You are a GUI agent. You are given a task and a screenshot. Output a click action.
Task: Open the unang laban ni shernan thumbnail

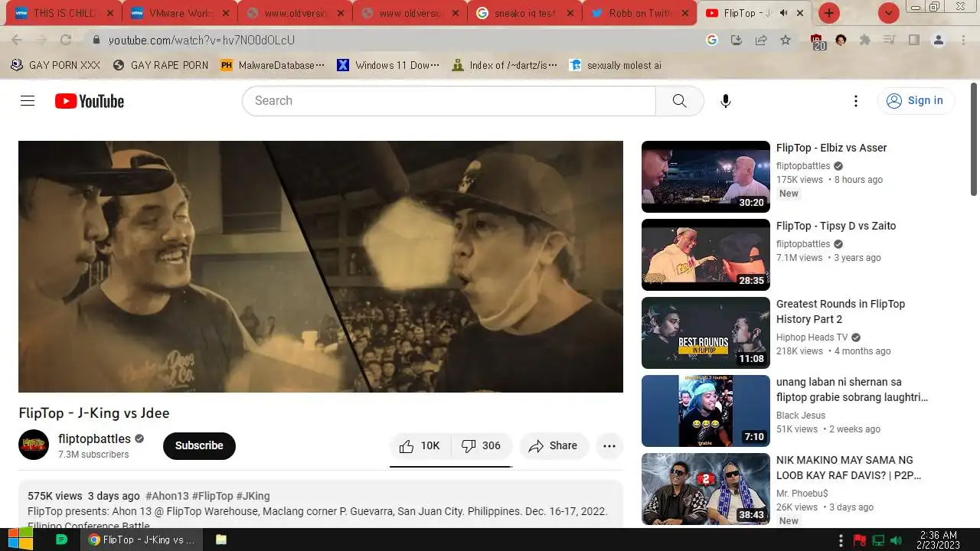pyautogui.click(x=706, y=411)
